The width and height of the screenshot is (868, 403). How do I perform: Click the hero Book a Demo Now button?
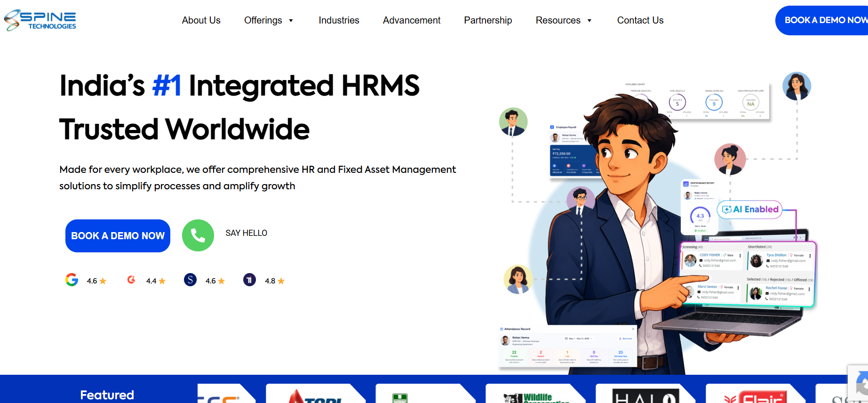(118, 236)
